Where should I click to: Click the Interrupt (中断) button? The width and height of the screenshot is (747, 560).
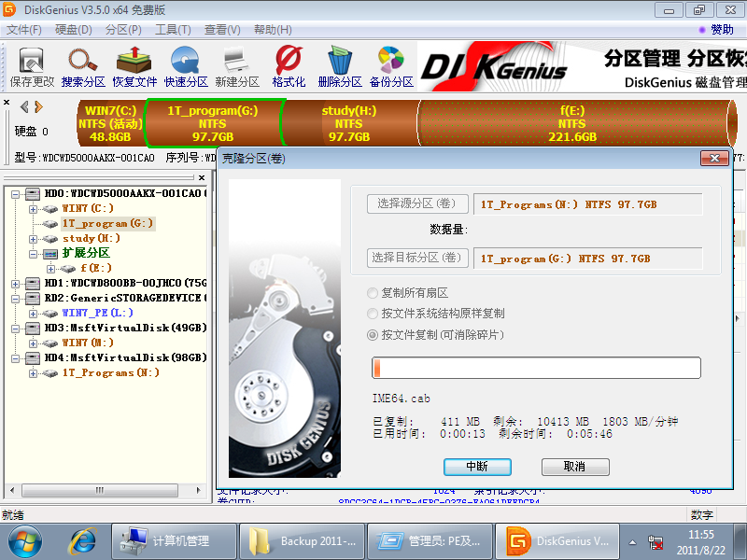coord(477,467)
